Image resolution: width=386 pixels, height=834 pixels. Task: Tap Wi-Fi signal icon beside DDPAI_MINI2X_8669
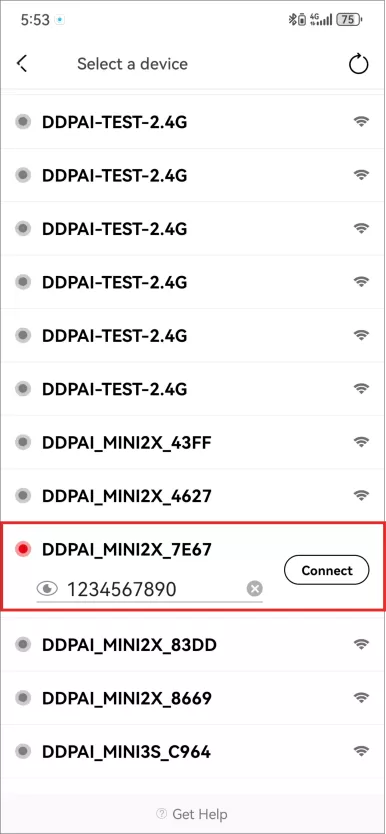[x=362, y=697]
